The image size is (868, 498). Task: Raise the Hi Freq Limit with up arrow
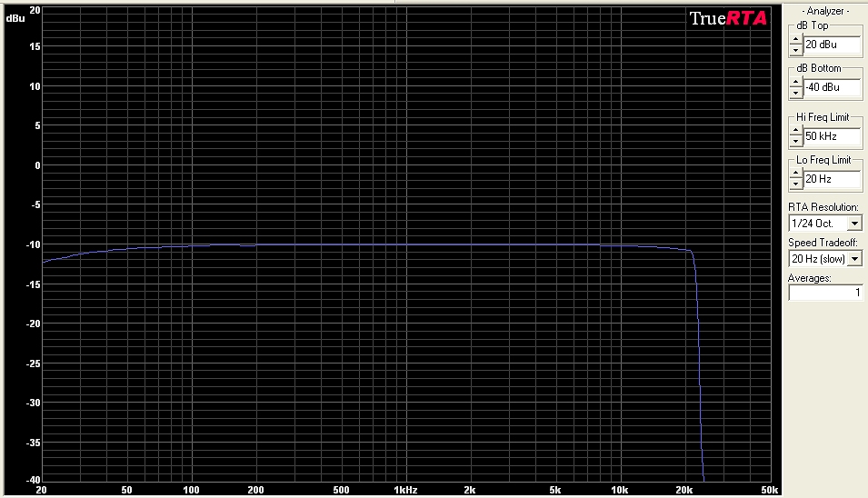pyautogui.click(x=795, y=131)
